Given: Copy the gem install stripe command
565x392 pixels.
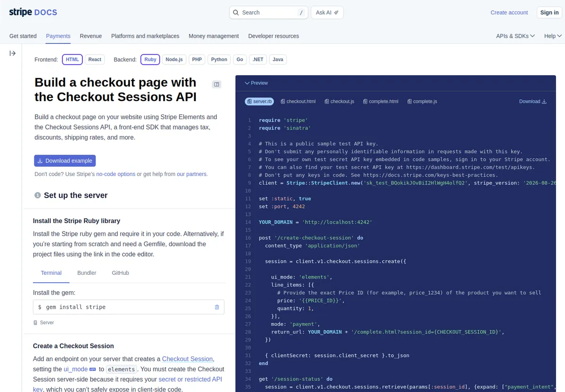Looking at the screenshot, I should 217,307.
